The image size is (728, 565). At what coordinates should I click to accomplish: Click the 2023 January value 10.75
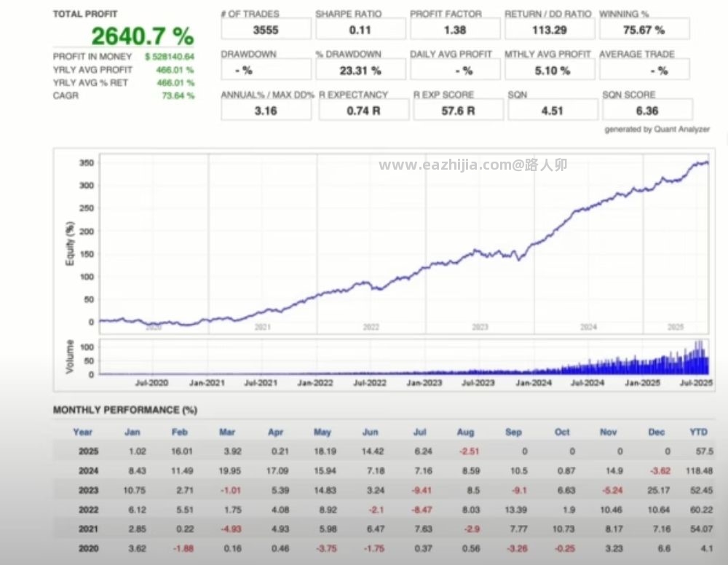click(134, 490)
